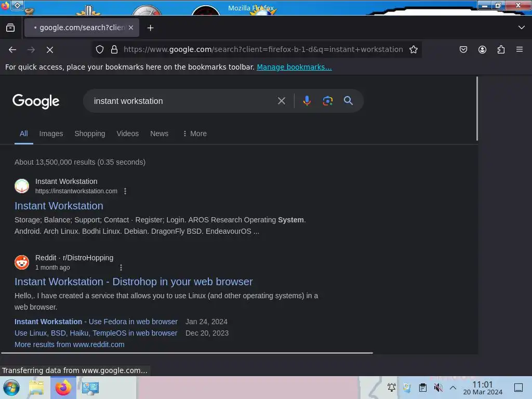Click the forward navigation arrow

click(x=31, y=50)
